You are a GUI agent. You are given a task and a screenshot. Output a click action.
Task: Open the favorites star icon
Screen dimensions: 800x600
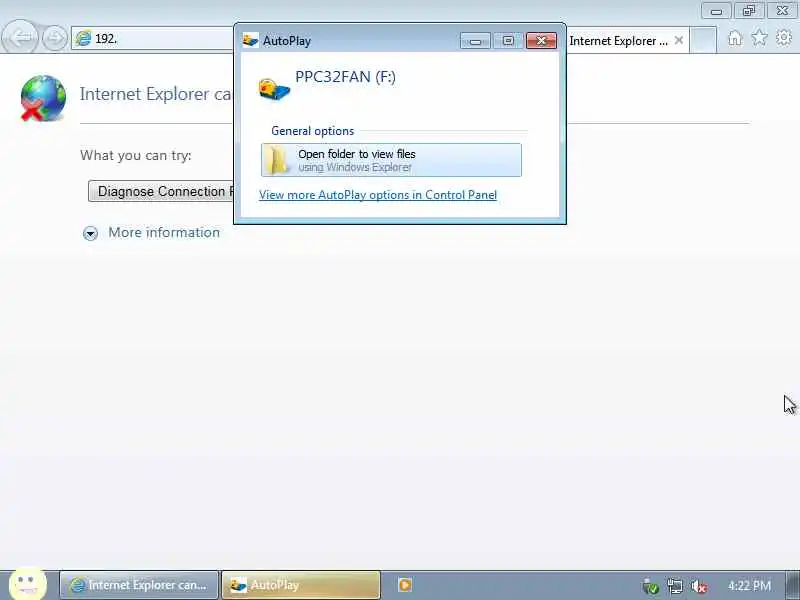[759, 38]
